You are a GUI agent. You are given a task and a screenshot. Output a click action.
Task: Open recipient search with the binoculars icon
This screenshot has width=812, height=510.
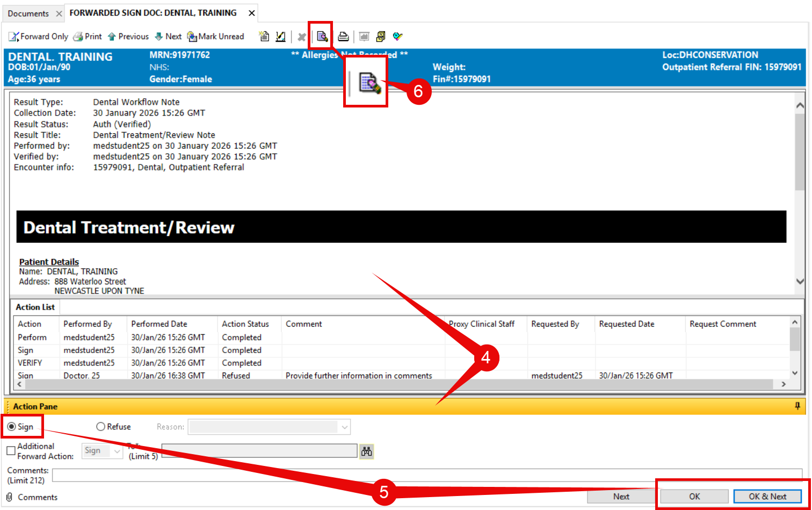(367, 451)
